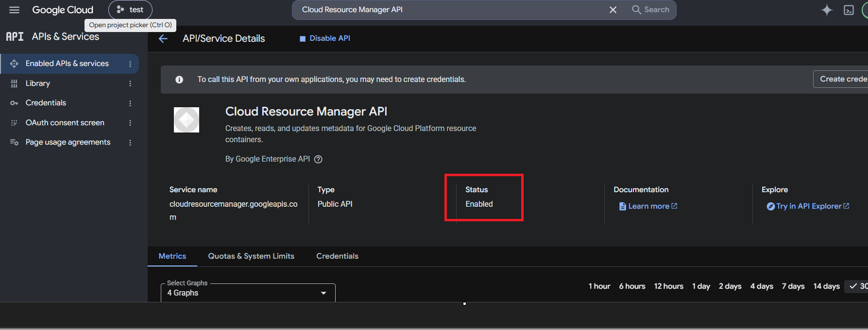This screenshot has width=868, height=330.
Task: Click the Google Cloud logo
Action: coord(63,10)
